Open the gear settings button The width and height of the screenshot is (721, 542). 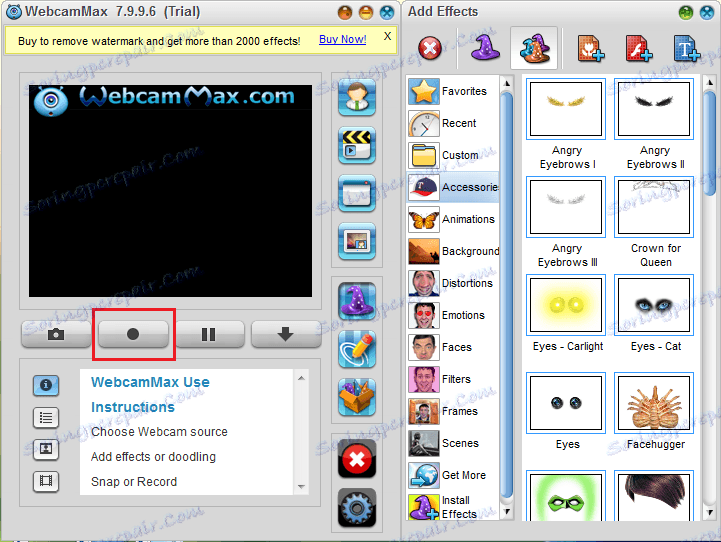point(357,508)
